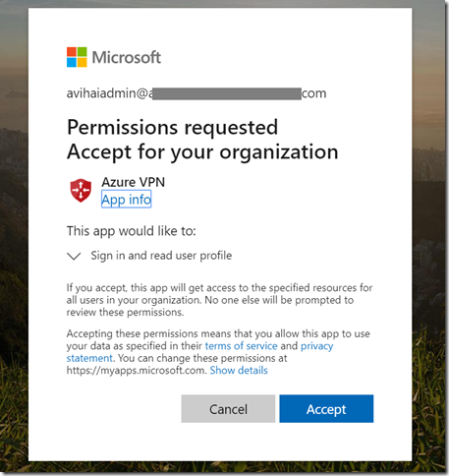449x476 pixels.
Task: Open the terms of service link
Action: pos(242,345)
